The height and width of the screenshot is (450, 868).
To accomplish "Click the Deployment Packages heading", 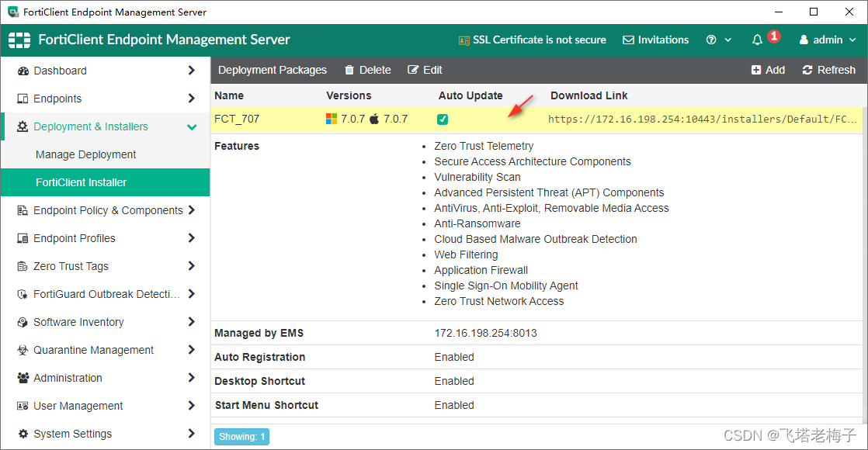I will (x=273, y=70).
